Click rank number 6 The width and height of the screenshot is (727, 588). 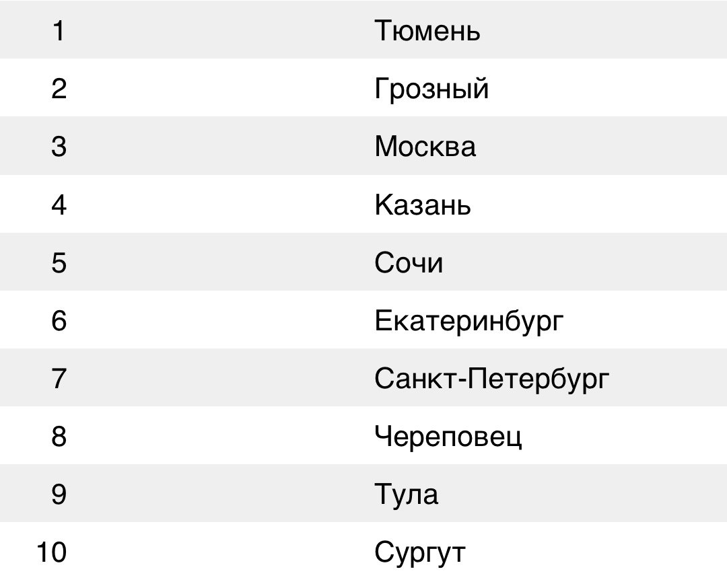[59, 320]
